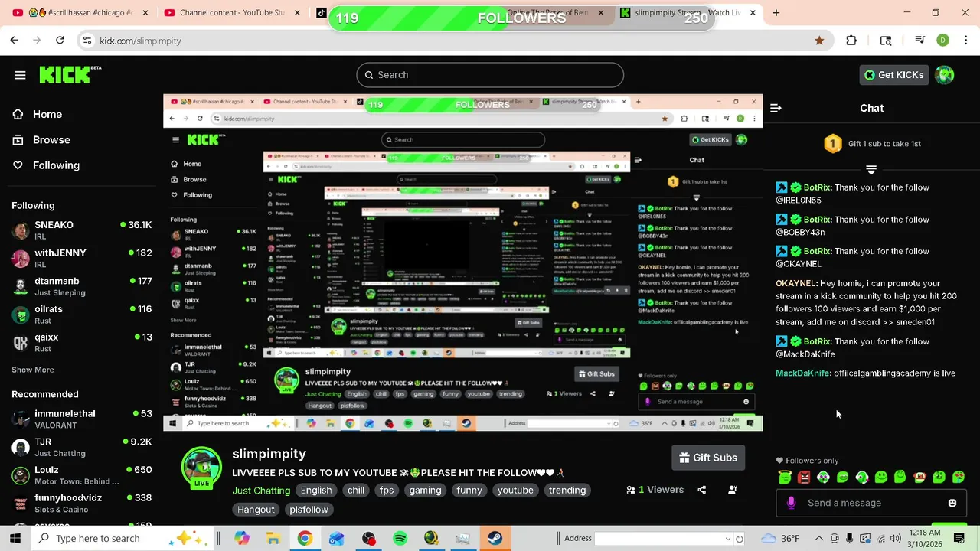Switch to the #scrillhassan YouTube tab
980x551 pixels.
pos(82,13)
